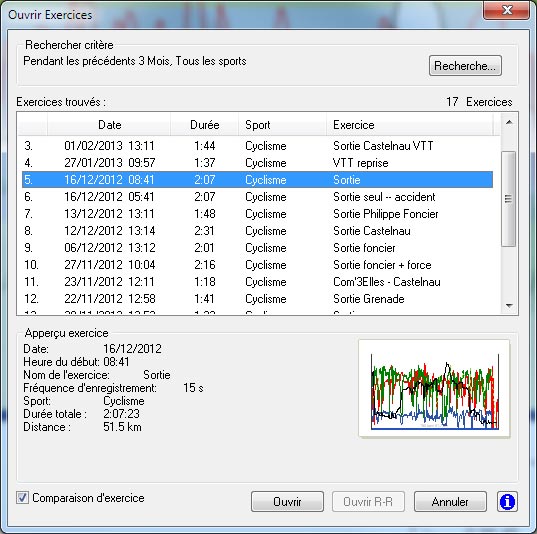
Task: Toggle Comparaison d'exercice checkbox
Action: pyautogui.click(x=23, y=498)
